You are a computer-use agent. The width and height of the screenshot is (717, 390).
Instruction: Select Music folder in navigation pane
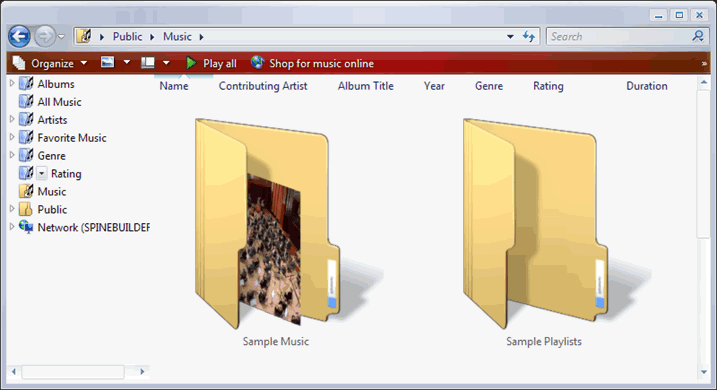coord(52,192)
